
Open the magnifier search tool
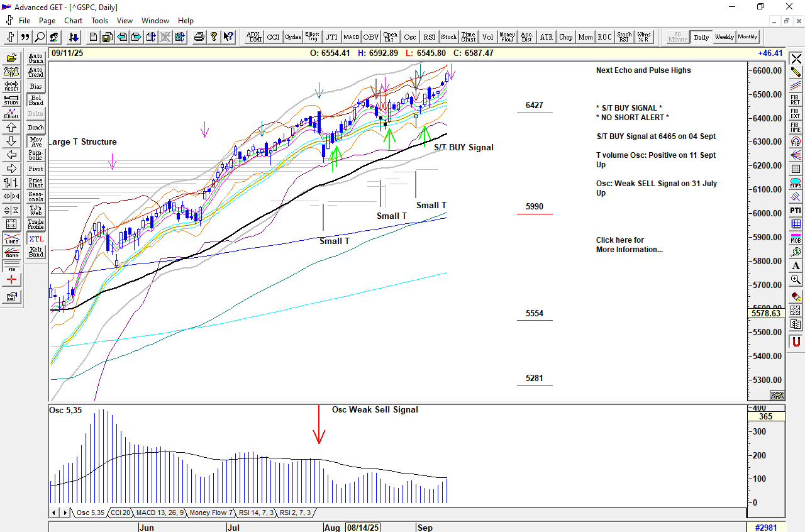coord(40,37)
